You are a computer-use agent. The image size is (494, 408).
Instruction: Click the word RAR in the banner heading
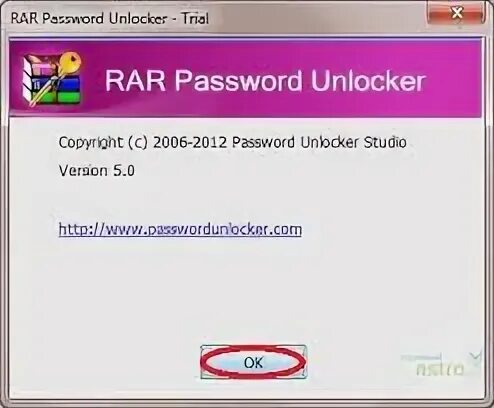point(135,80)
